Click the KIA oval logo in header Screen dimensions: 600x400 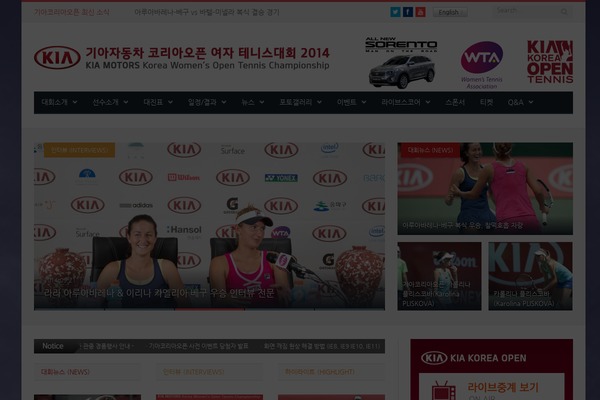(57, 58)
